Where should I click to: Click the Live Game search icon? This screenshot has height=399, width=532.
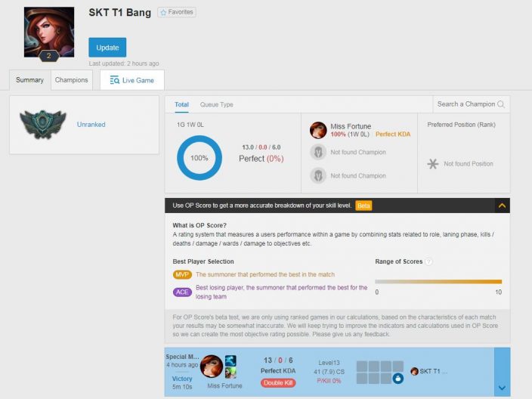pos(114,80)
